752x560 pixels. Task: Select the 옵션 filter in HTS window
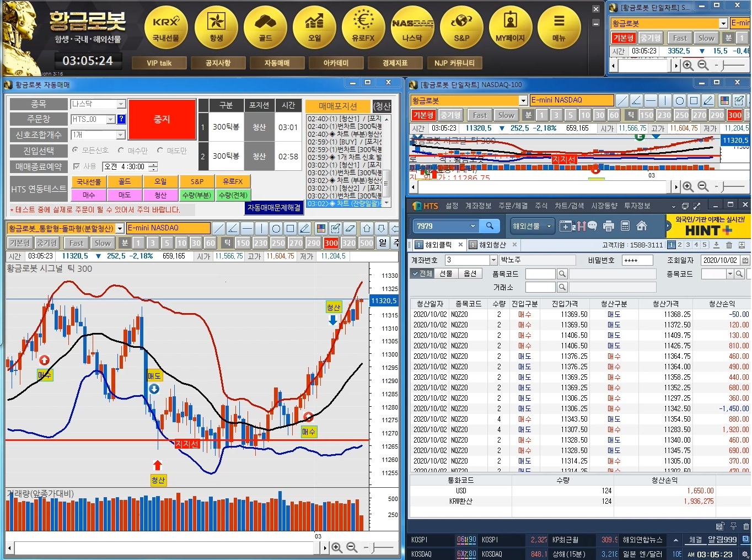(470, 273)
